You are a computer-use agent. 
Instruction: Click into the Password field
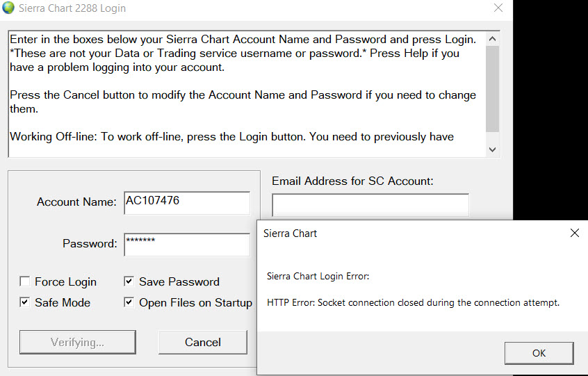[186, 245]
